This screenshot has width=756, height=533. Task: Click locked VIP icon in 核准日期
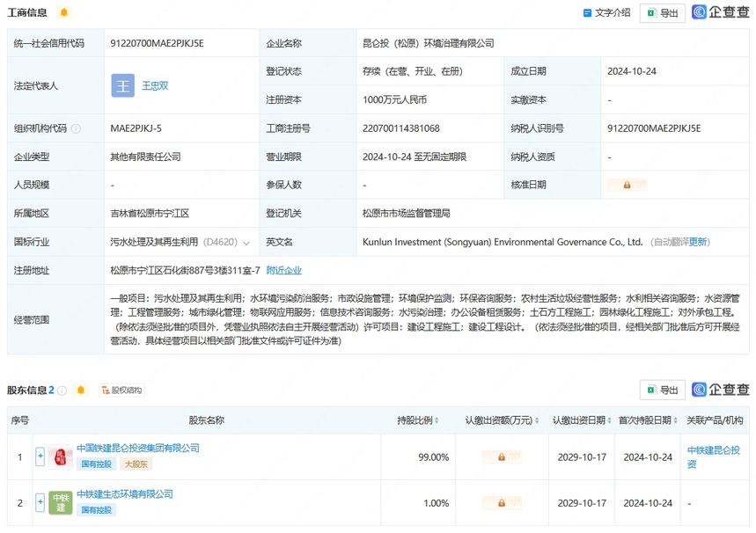point(627,185)
